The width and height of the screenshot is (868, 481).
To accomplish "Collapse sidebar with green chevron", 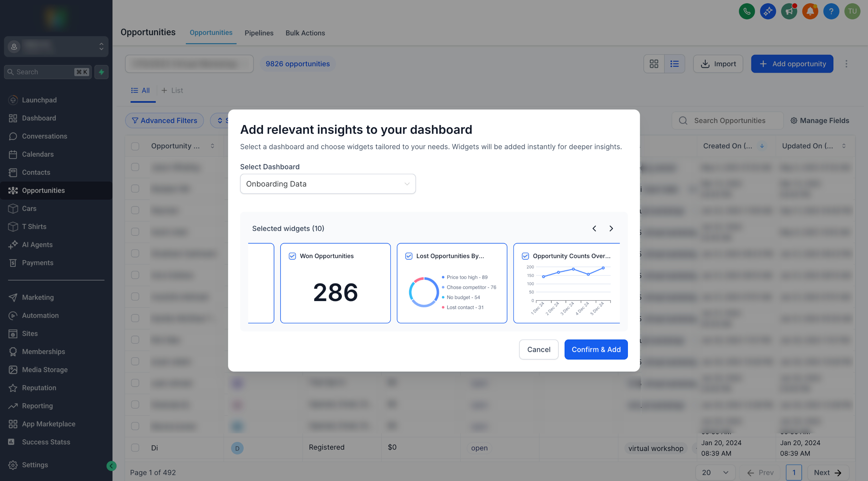I will pos(111,466).
